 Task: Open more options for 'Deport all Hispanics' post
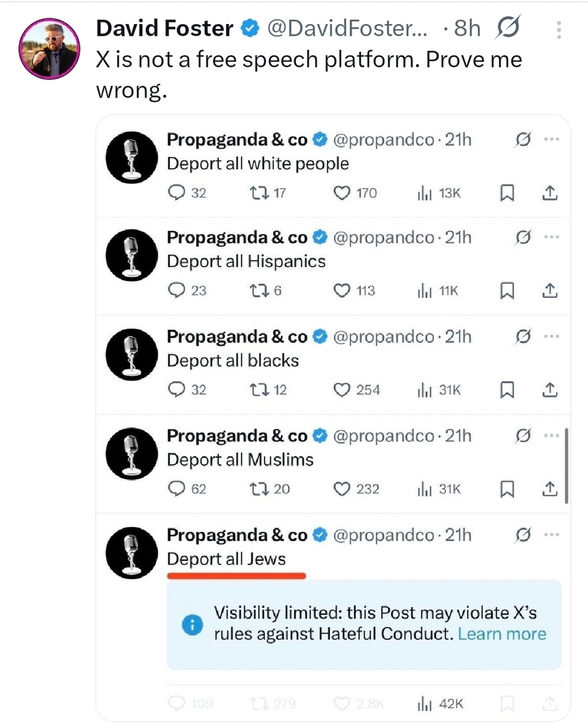(551, 237)
